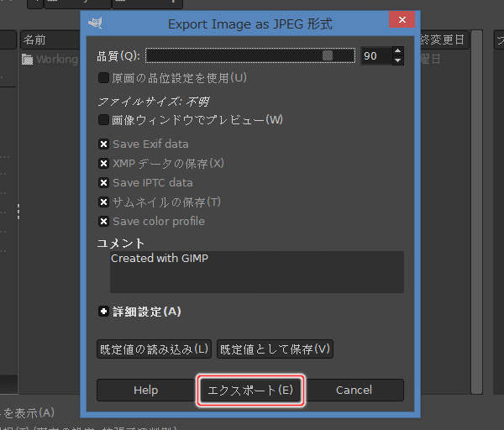
Task: Expand 詳細設定(A) advanced options
Action: pos(103,311)
